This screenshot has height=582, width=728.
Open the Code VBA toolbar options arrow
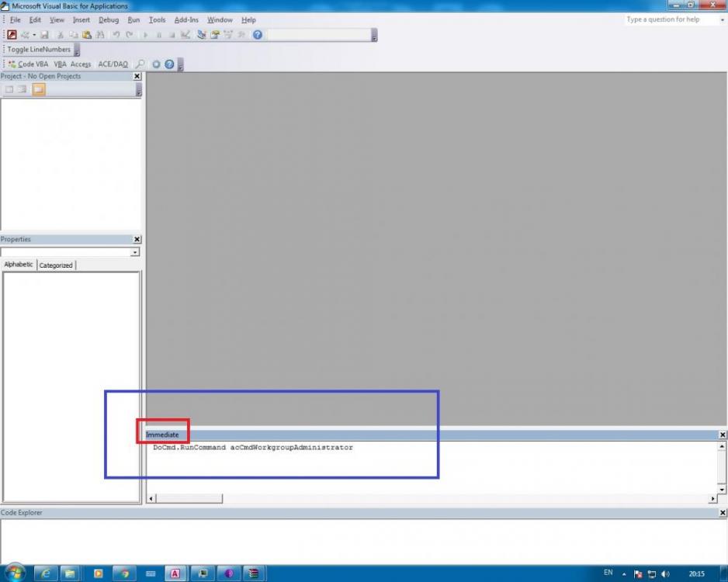tap(181, 64)
